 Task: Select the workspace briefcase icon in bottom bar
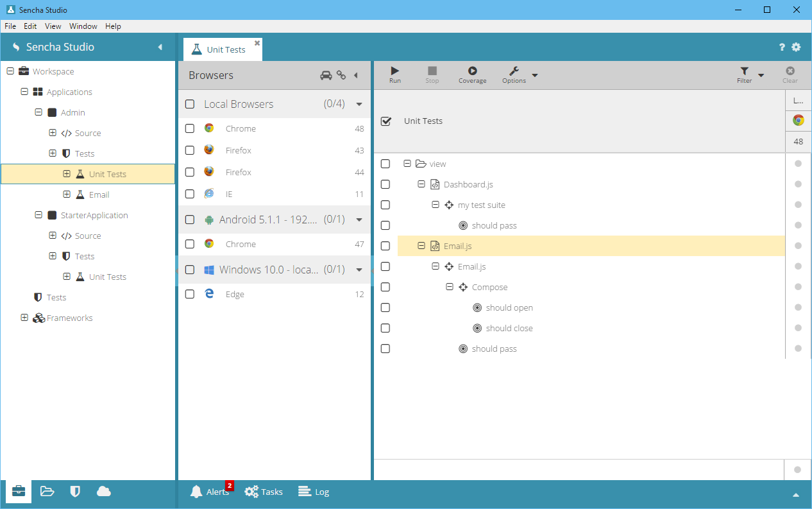click(19, 491)
